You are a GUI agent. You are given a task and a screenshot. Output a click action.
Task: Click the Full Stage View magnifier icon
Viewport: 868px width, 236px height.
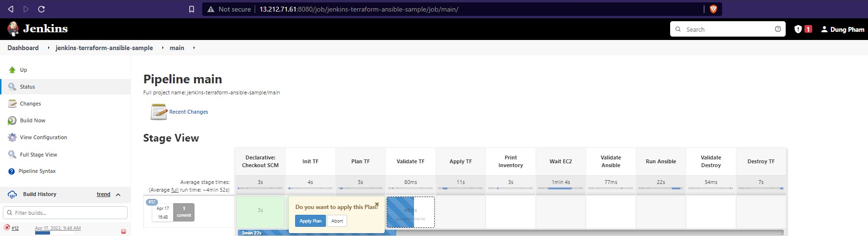click(12, 155)
